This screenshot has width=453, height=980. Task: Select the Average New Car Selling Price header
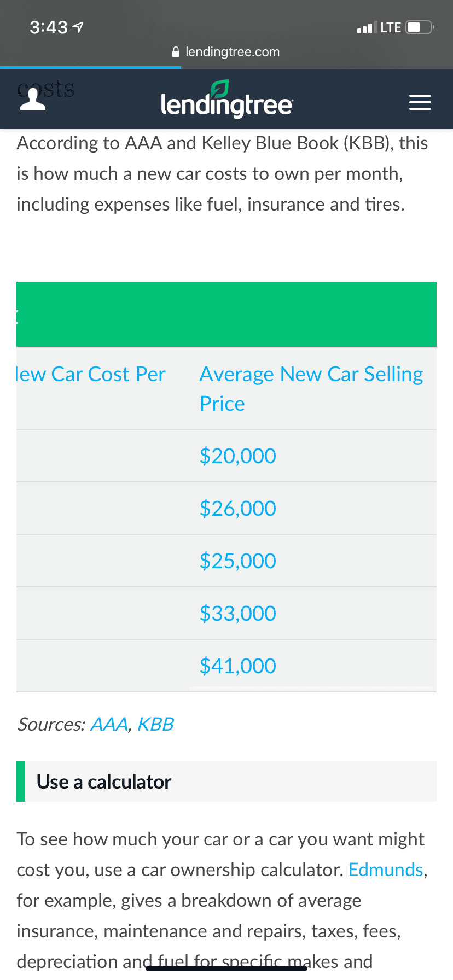(x=311, y=389)
